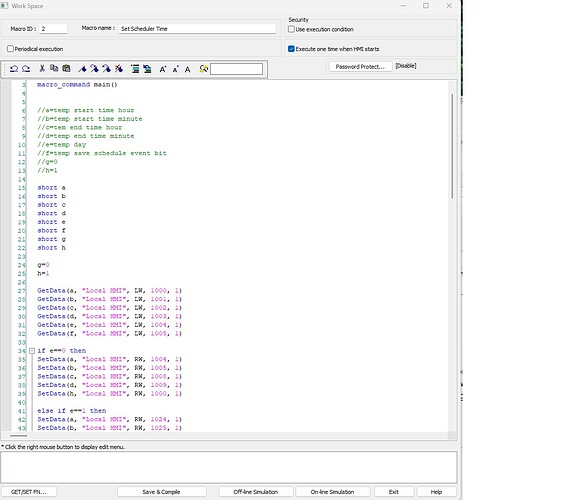This screenshot has height=500, width=581.
Task: Click the Macro name input field
Action: coord(197,29)
